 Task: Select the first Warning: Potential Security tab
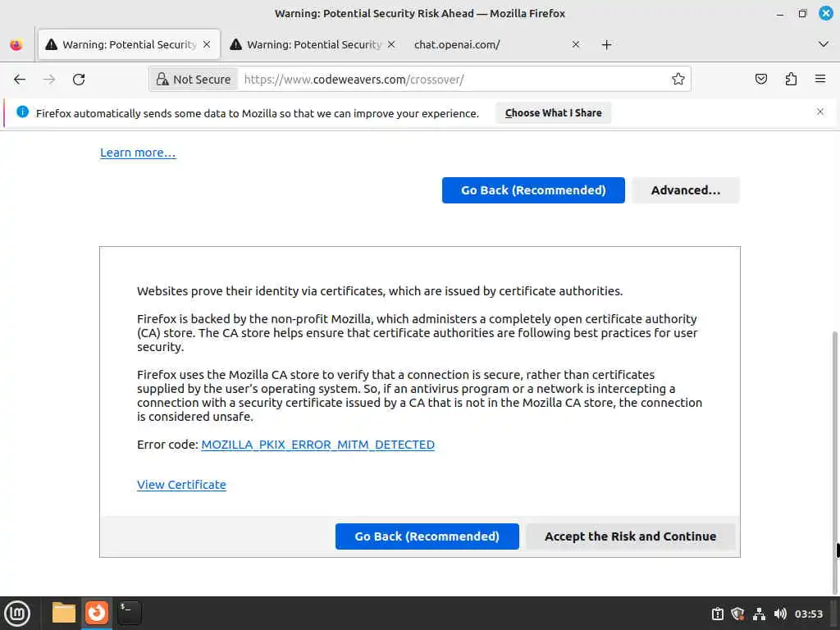pos(129,44)
